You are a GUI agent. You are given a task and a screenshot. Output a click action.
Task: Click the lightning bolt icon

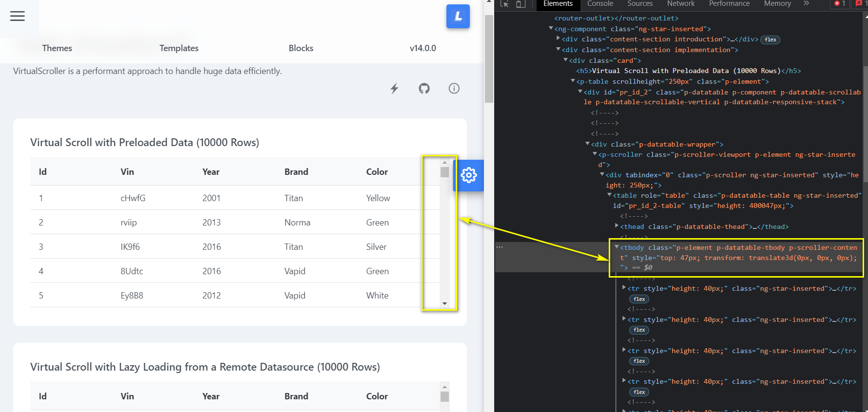coord(394,88)
